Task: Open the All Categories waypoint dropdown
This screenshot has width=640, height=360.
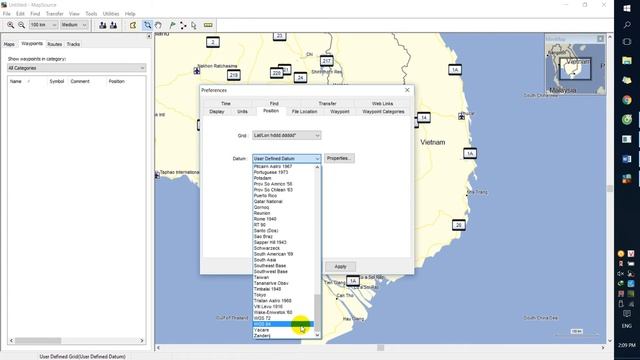Action: 77,68
